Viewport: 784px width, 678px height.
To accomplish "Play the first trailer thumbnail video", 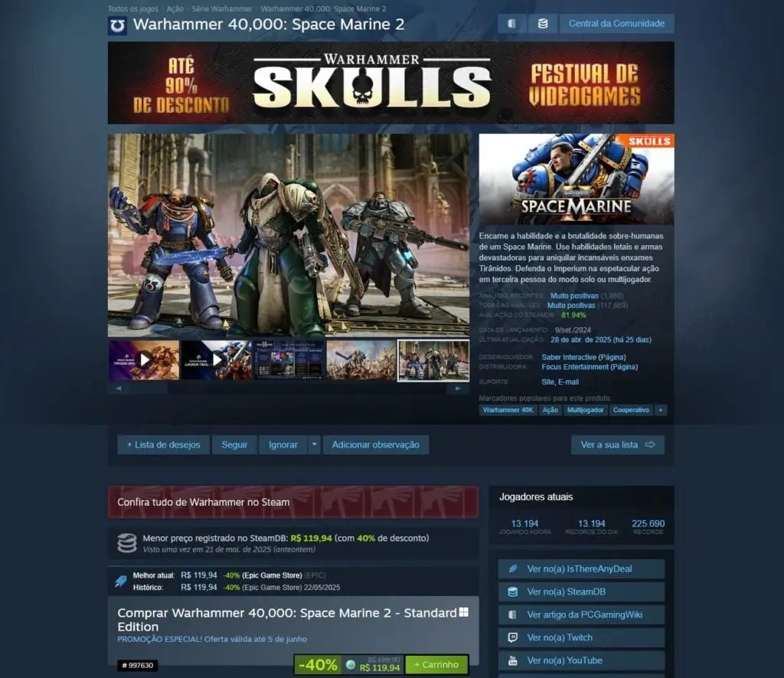I will pos(144,360).
